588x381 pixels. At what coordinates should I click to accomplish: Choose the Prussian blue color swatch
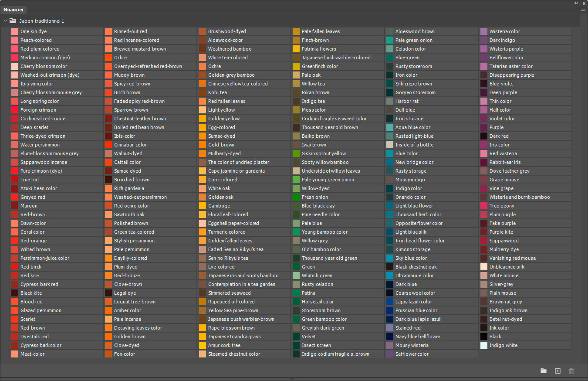[x=390, y=310]
